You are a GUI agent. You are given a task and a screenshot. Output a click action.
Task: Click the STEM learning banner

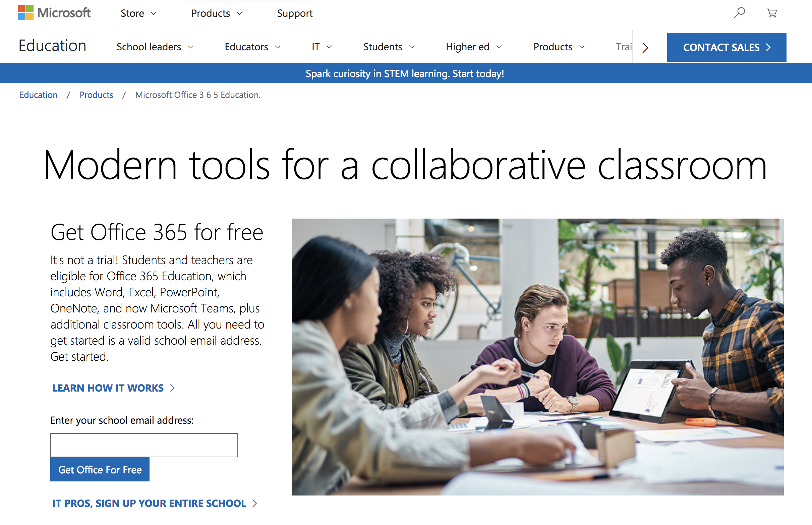(x=405, y=74)
